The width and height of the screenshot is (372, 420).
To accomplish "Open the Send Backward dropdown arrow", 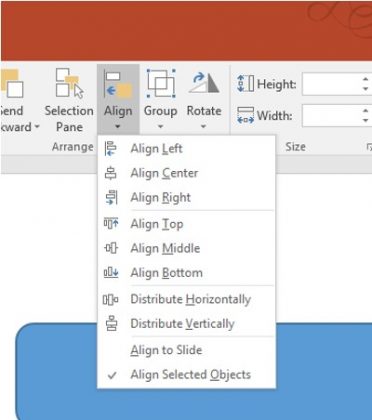I will (x=37, y=127).
